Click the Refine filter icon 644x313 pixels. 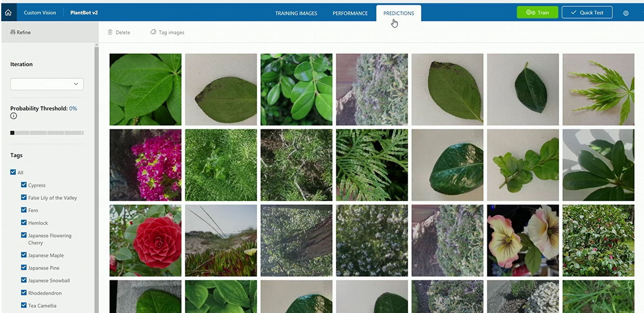tap(13, 32)
